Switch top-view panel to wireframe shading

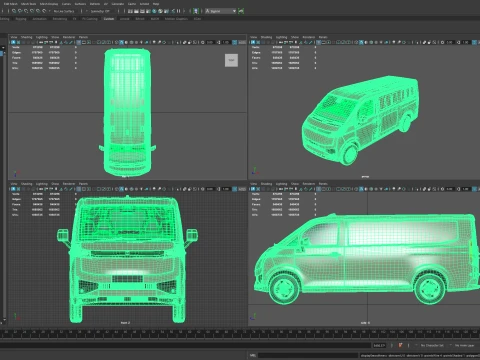(x=116, y=42)
